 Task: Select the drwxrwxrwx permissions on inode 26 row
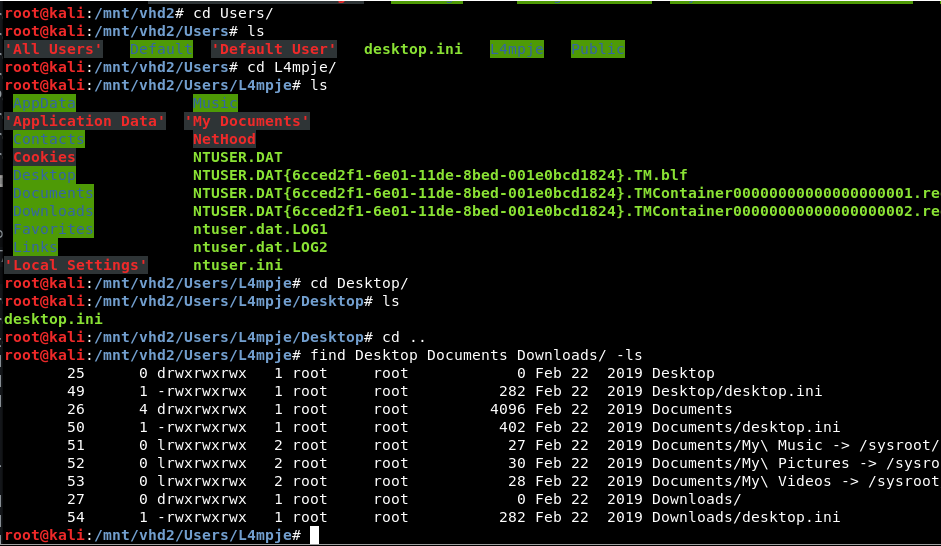(x=202, y=409)
